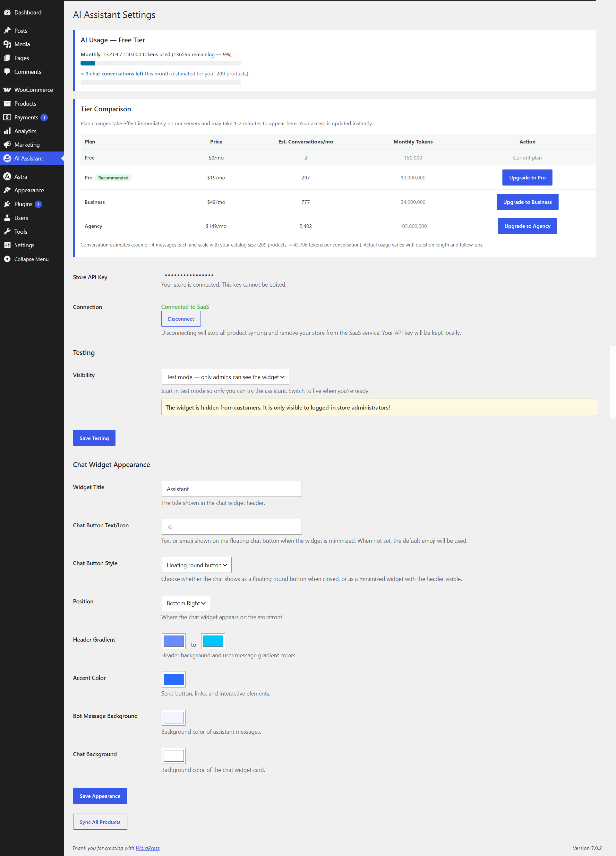Viewport: 616px width, 856px height.
Task: Click the "Recommended" badge next to Pro
Action: click(x=113, y=178)
